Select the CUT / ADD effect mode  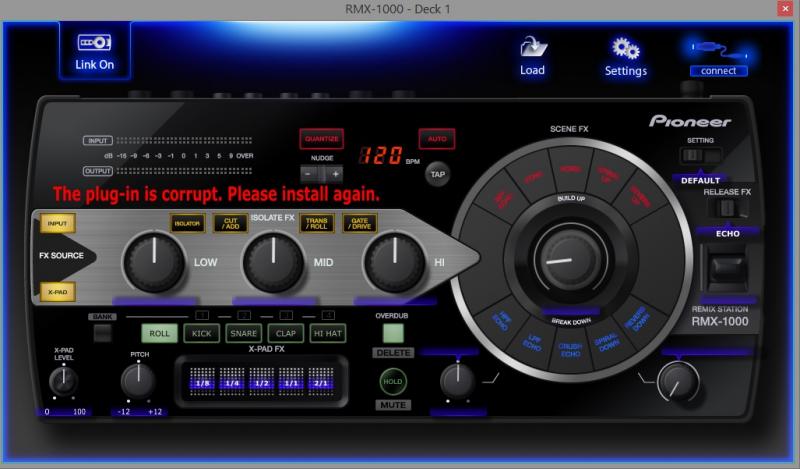pos(231,224)
